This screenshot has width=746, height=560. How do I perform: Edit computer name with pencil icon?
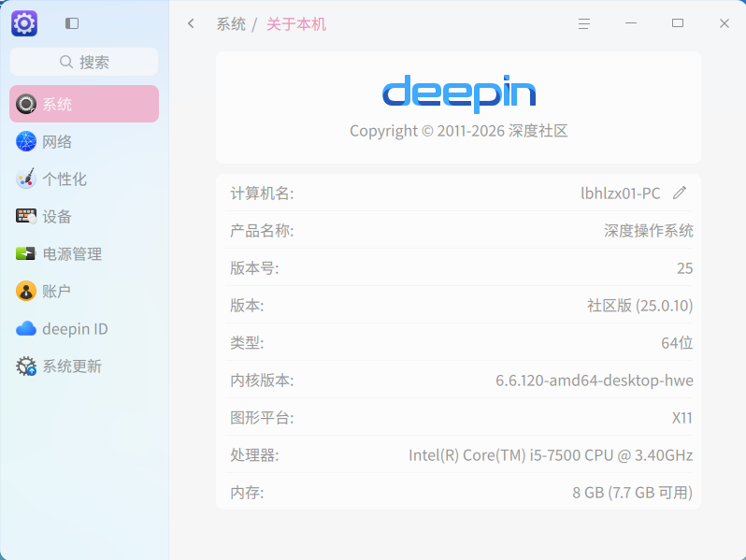[680, 193]
